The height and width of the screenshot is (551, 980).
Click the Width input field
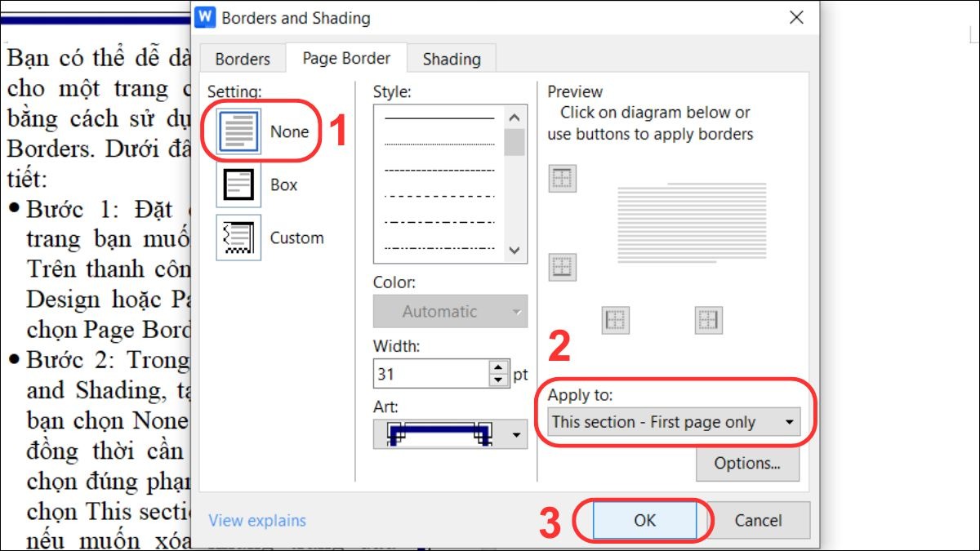tap(430, 375)
